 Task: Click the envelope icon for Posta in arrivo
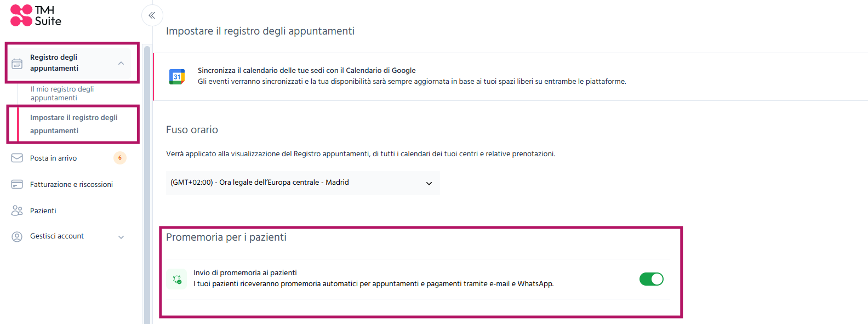point(17,158)
